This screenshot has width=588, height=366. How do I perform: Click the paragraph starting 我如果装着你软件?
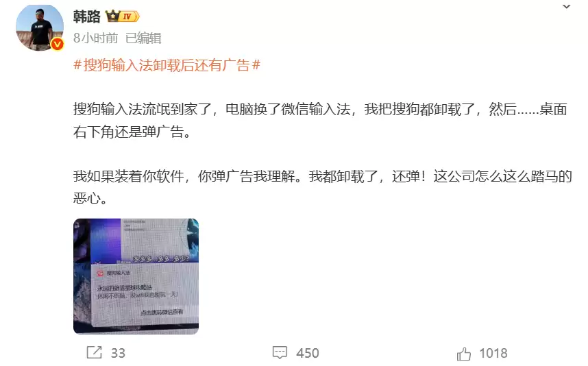pos(323,187)
